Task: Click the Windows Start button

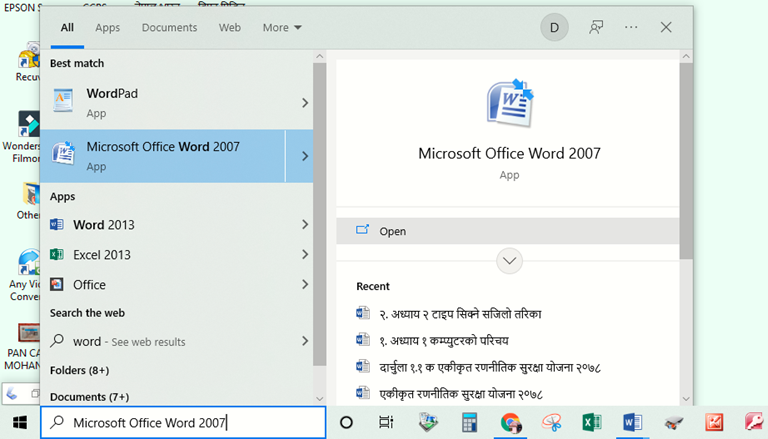Action: pos(20,422)
